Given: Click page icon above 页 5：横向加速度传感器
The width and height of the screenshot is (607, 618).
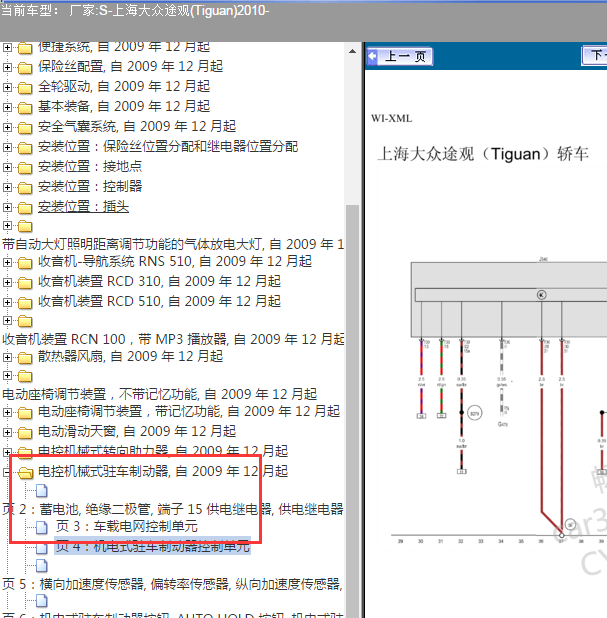Looking at the screenshot, I should 42,566.
